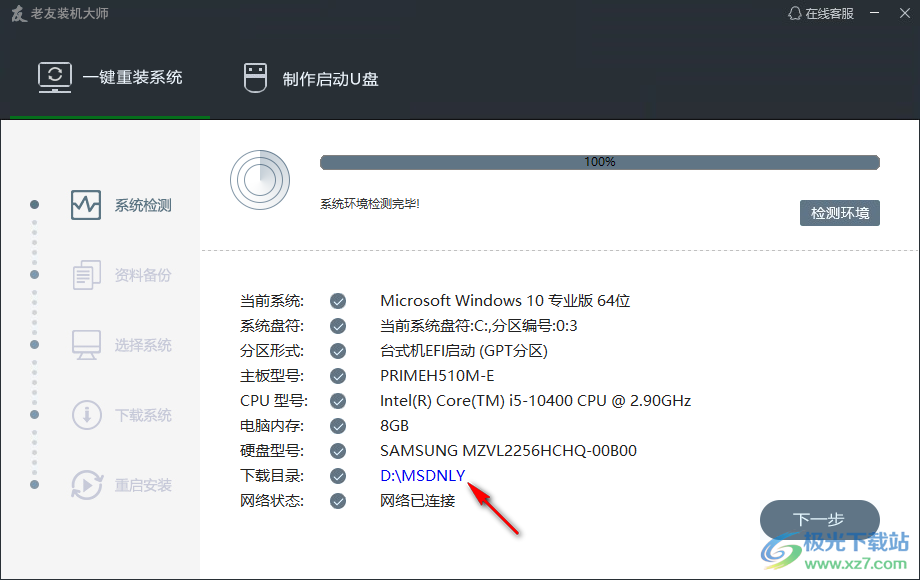Click the customer service bell icon
The width and height of the screenshot is (920, 580).
point(794,13)
